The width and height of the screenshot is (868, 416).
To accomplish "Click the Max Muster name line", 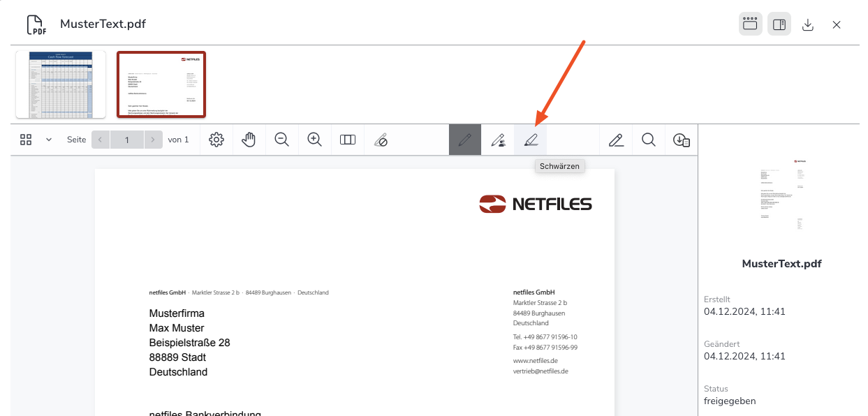I will click(177, 328).
